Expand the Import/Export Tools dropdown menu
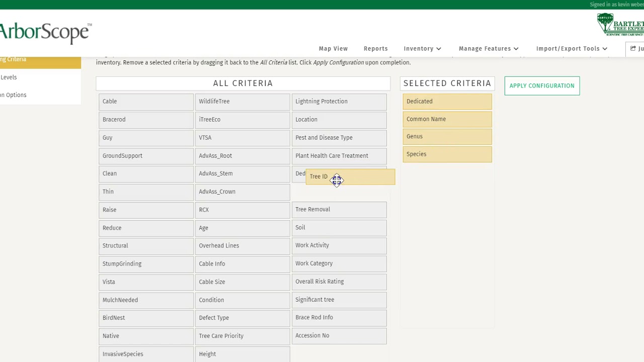 (572, 49)
